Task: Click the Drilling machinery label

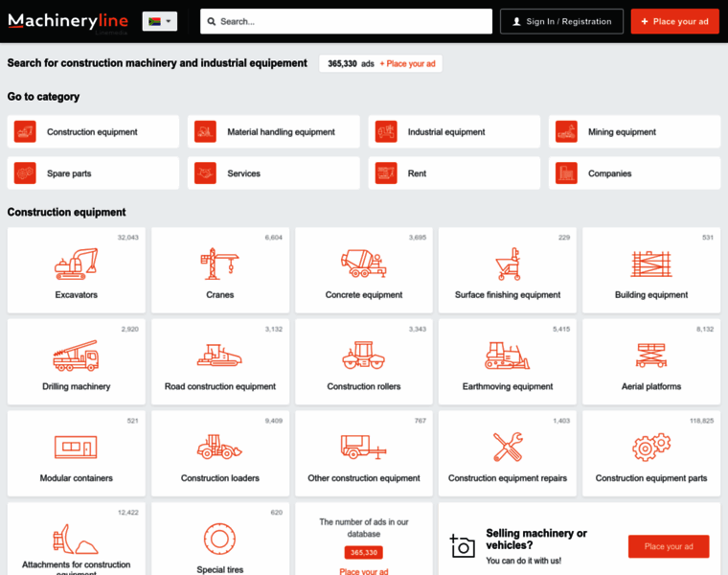Action: coord(76,386)
